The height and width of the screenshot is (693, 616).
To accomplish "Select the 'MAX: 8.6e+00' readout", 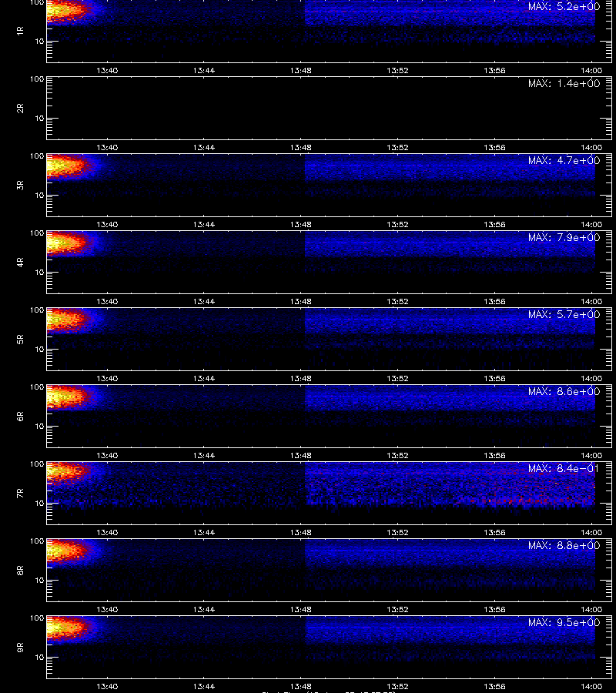I will click(x=564, y=392).
